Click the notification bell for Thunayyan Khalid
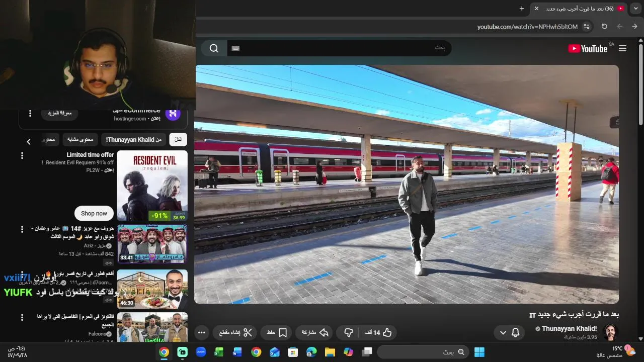This screenshot has height=362, width=644. click(515, 332)
